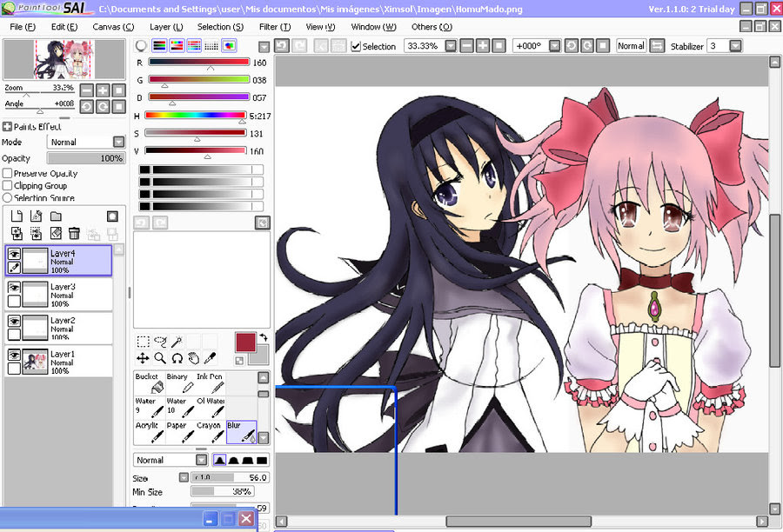Expand the Paints Effect section
This screenshot has width=783, height=532.
(7, 126)
